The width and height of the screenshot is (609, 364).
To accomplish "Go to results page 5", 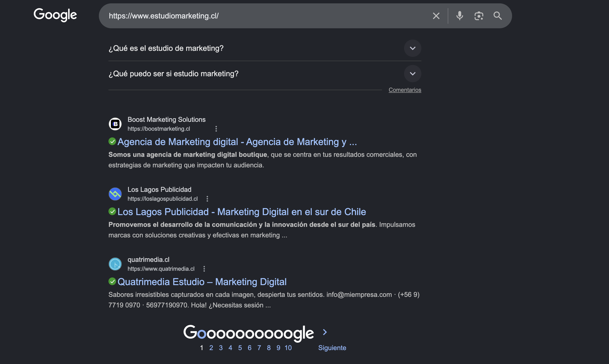I will [x=240, y=348].
